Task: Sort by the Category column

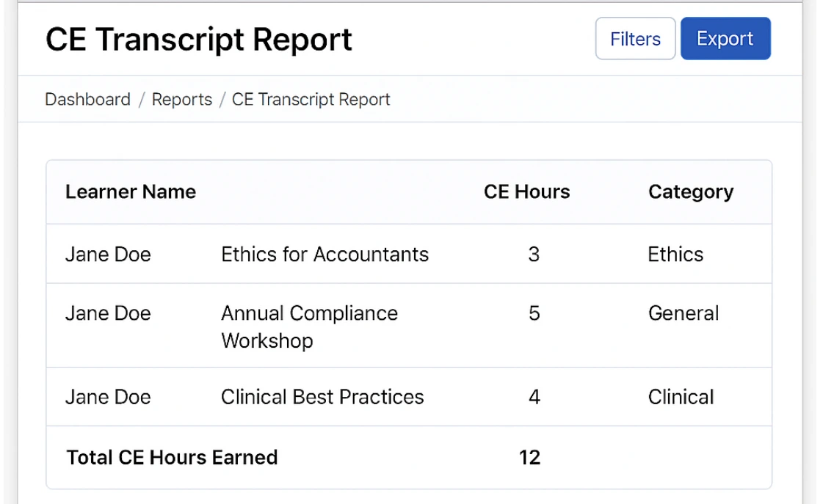Action: [690, 191]
